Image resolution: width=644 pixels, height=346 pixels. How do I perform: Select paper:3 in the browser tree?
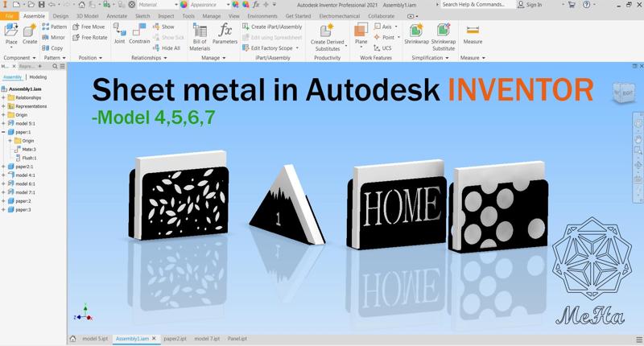[x=19, y=210]
